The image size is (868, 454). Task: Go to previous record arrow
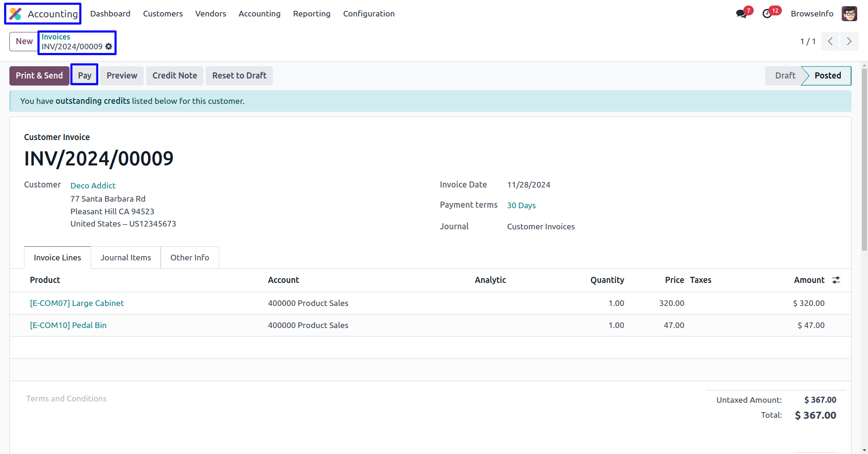(x=830, y=41)
